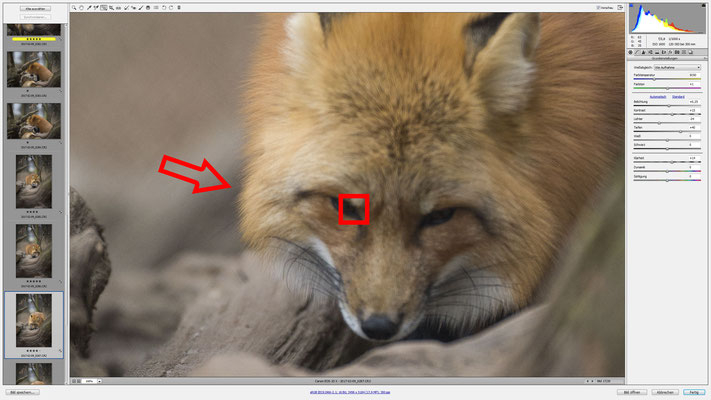Image resolution: width=711 pixels, height=400 pixels.
Task: Click the Abbrechen button
Action: (x=665, y=392)
